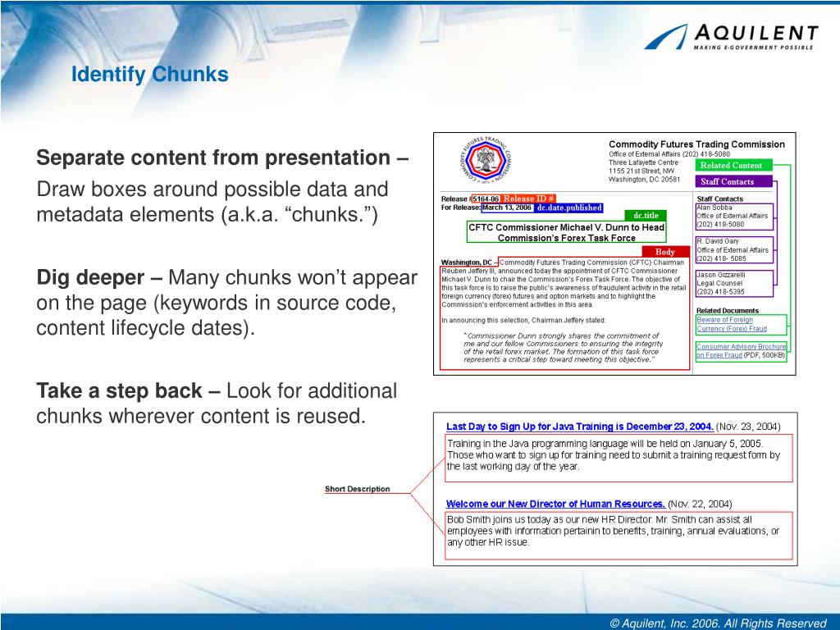Click 'Separate content from presentation –' heading
840x630 pixels.
[223, 157]
